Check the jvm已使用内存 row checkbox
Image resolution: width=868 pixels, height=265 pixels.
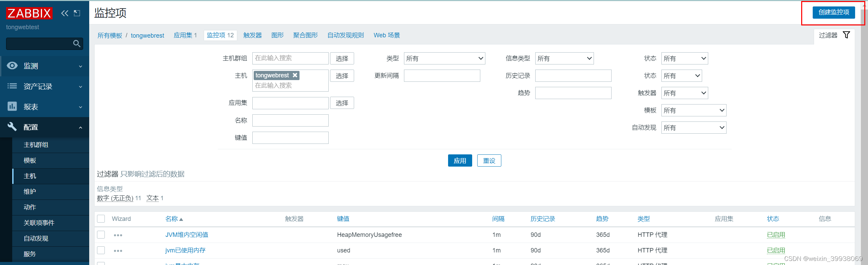101,250
